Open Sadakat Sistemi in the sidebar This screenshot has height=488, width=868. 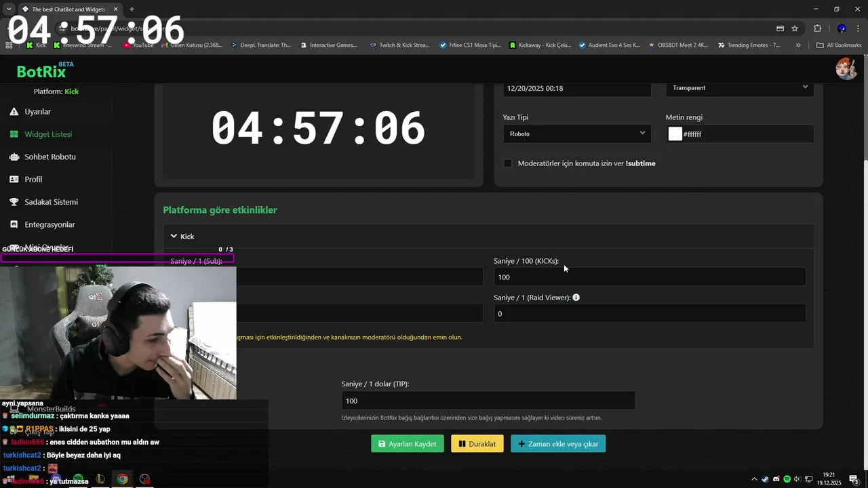click(51, 202)
